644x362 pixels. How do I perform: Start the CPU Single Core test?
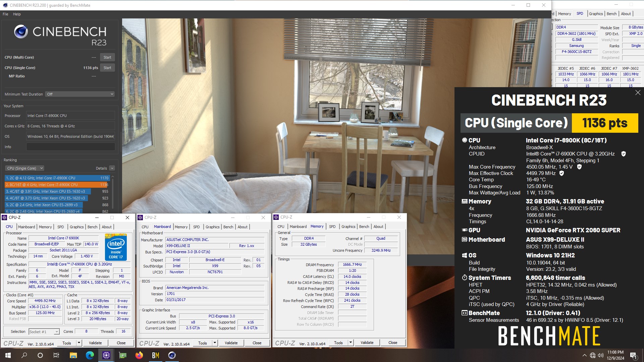(x=107, y=68)
